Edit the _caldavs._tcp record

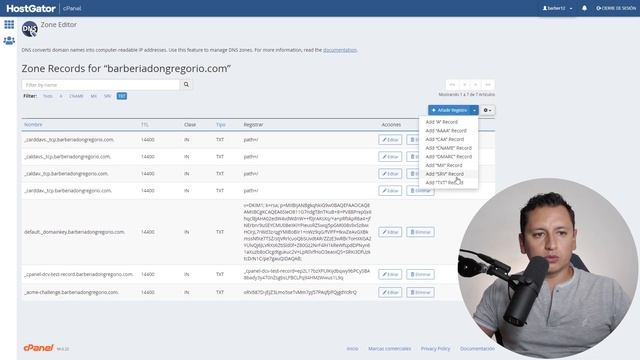(x=390, y=157)
